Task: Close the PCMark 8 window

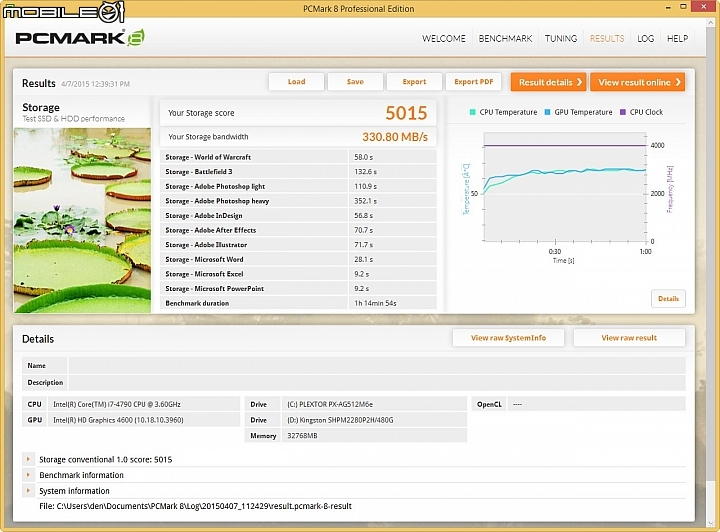Action: click(704, 6)
